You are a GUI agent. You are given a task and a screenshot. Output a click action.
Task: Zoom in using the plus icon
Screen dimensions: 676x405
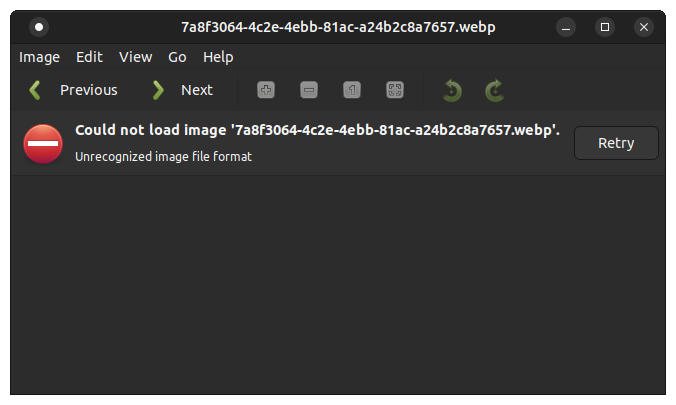[266, 90]
